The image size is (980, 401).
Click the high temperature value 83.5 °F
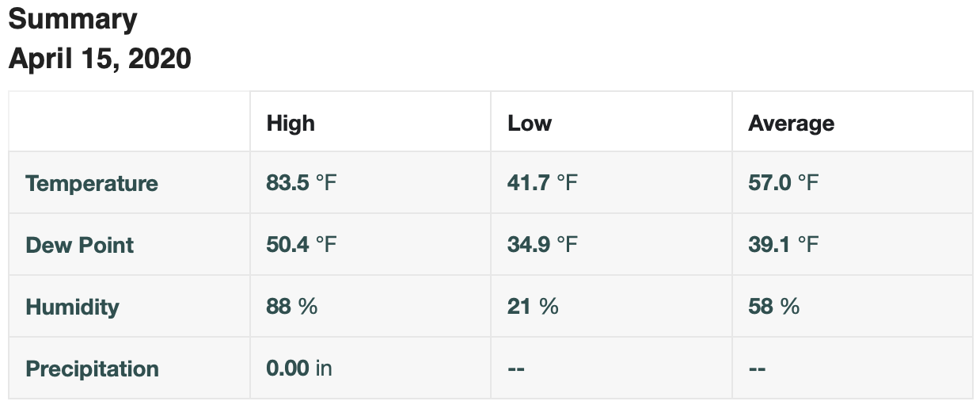tap(302, 183)
